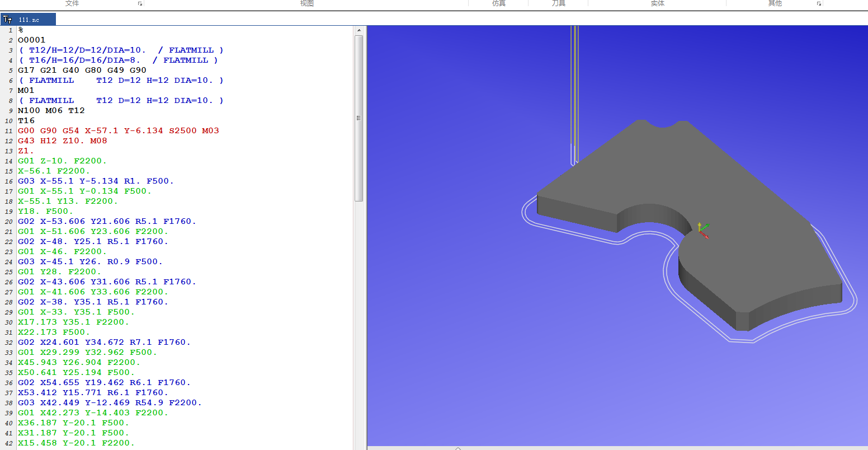Viewport: 868px width, 450px height.
Task: Open the 文件 group dialog launcher
Action: click(x=140, y=3)
